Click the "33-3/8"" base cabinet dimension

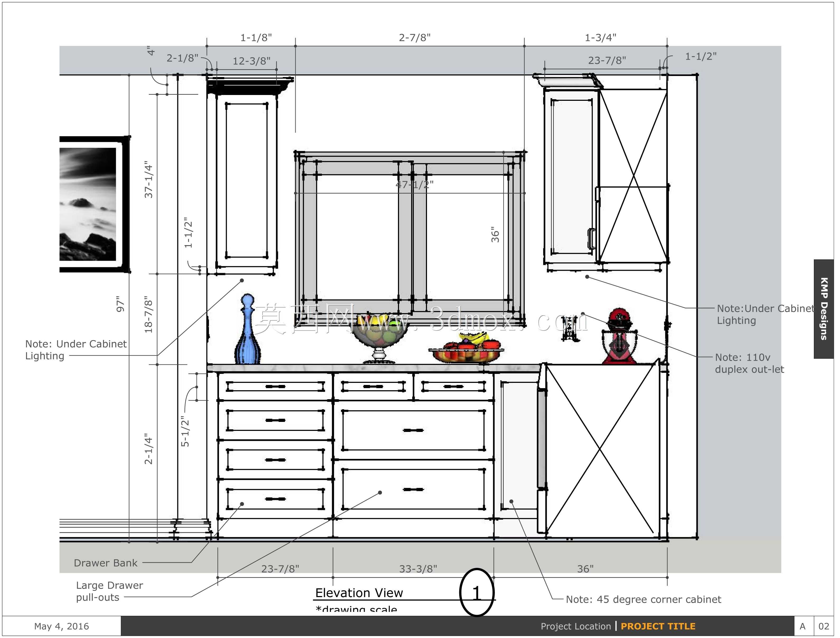click(418, 569)
